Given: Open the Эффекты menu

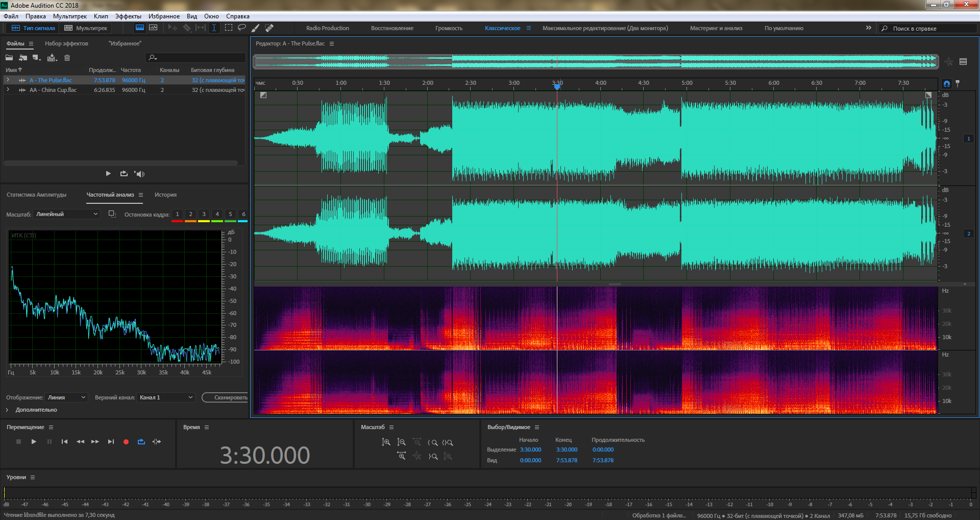Looking at the screenshot, I should click(128, 16).
